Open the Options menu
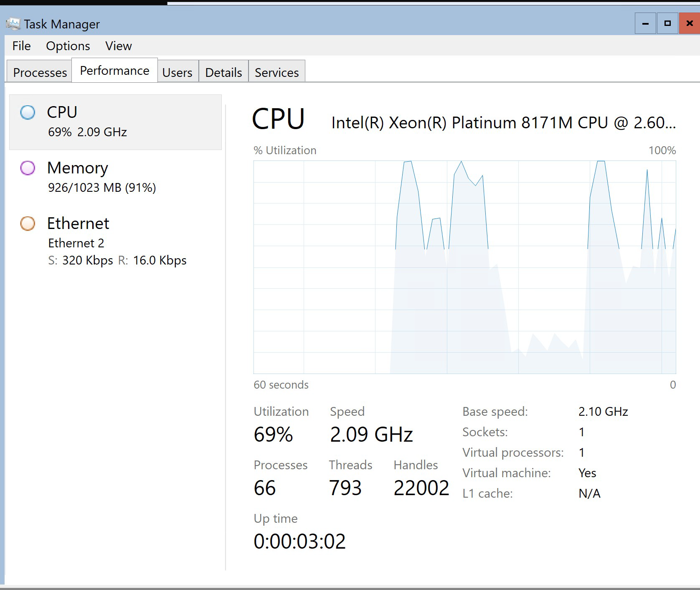The width and height of the screenshot is (700, 590). tap(68, 46)
